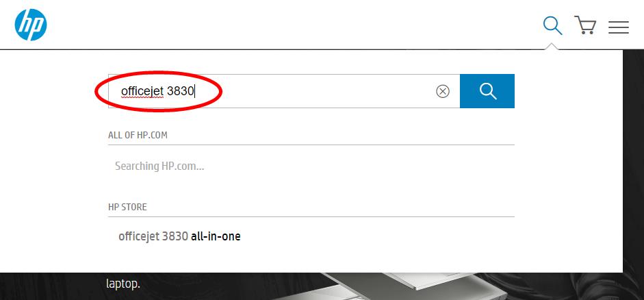Clear search text with the circled X
644x300 pixels.
(x=443, y=91)
